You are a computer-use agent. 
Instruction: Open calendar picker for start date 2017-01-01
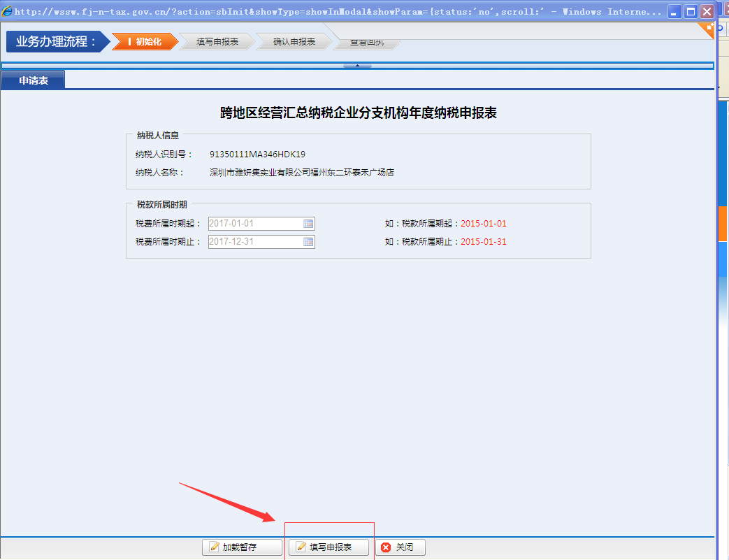coord(308,224)
